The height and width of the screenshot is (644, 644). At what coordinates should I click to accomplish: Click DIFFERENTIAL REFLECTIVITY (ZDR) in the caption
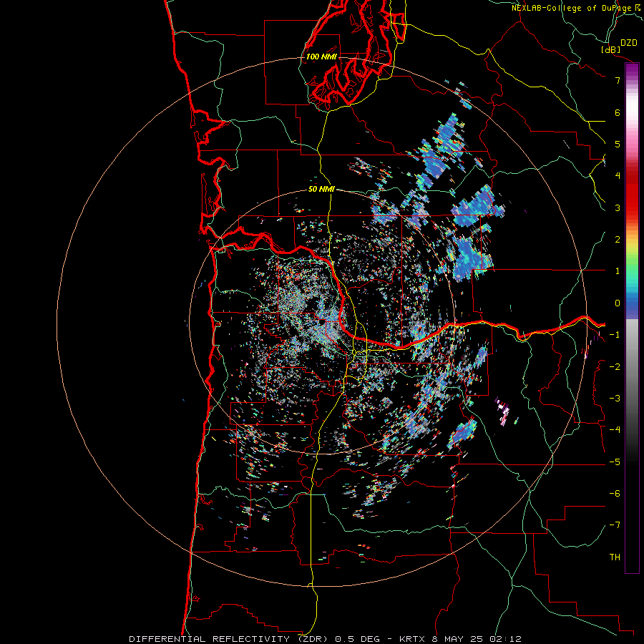(230, 639)
